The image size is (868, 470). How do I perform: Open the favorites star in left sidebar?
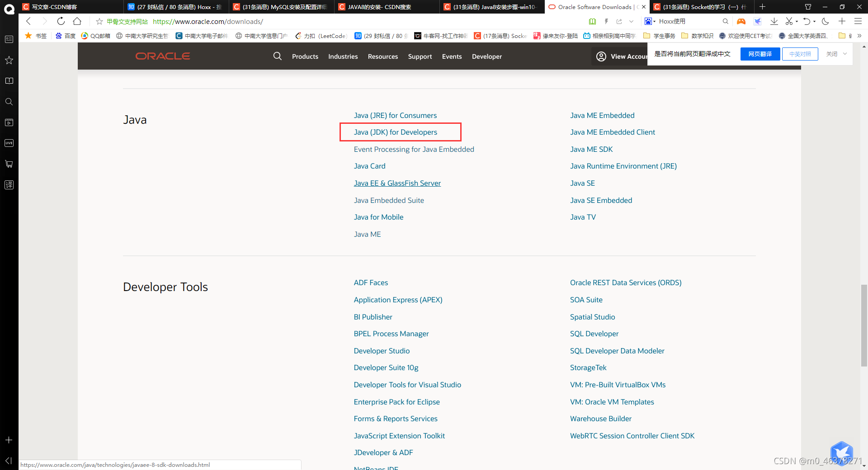pos(9,60)
